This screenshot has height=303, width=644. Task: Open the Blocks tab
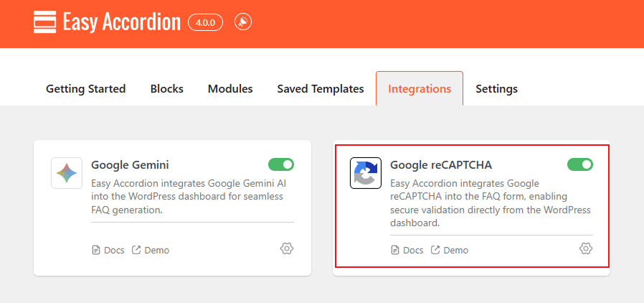pyautogui.click(x=166, y=89)
